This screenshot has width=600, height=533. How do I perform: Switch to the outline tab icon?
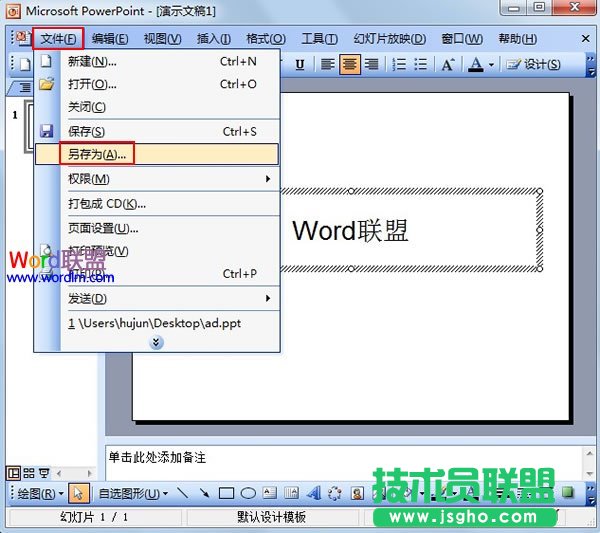coord(24,88)
